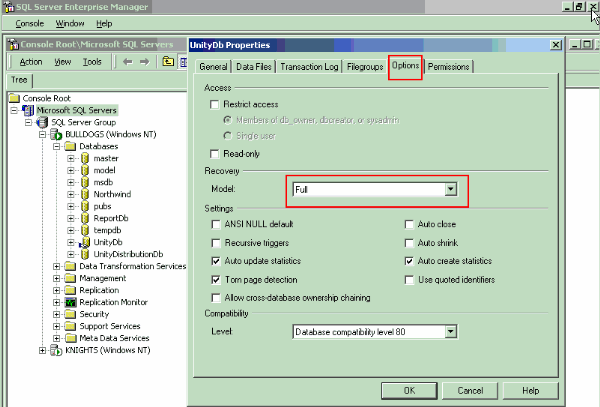This screenshot has height=407, width=600.
Task: Click the OK button
Action: coord(409,391)
